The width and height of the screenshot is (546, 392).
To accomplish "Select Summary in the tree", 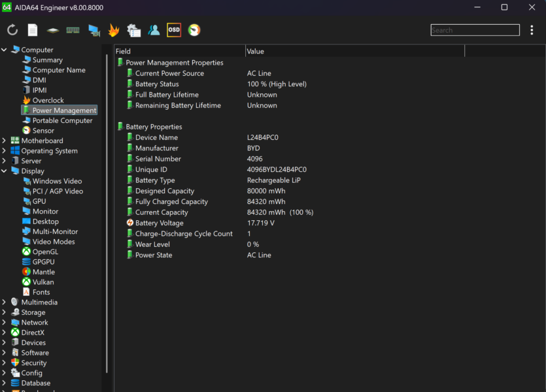I will (x=47, y=60).
